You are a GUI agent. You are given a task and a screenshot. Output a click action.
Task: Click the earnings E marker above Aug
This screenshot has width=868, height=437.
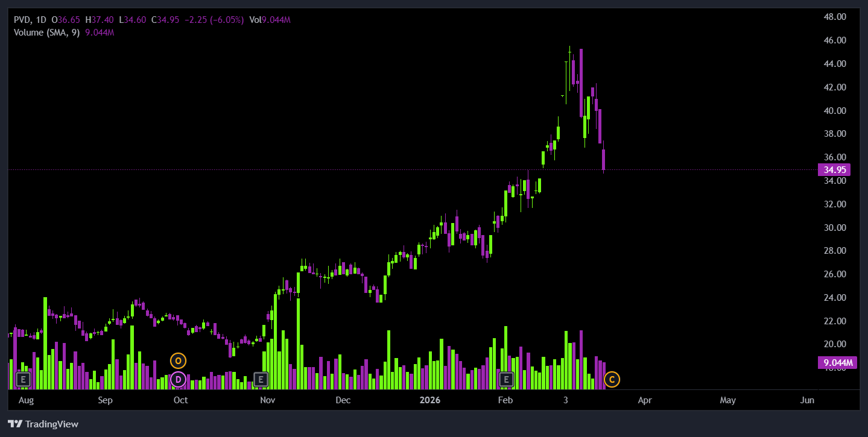coord(23,379)
